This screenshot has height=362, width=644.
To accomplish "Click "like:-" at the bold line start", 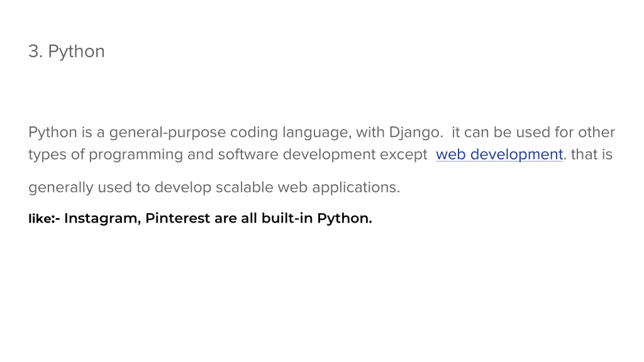I will 44,218.
